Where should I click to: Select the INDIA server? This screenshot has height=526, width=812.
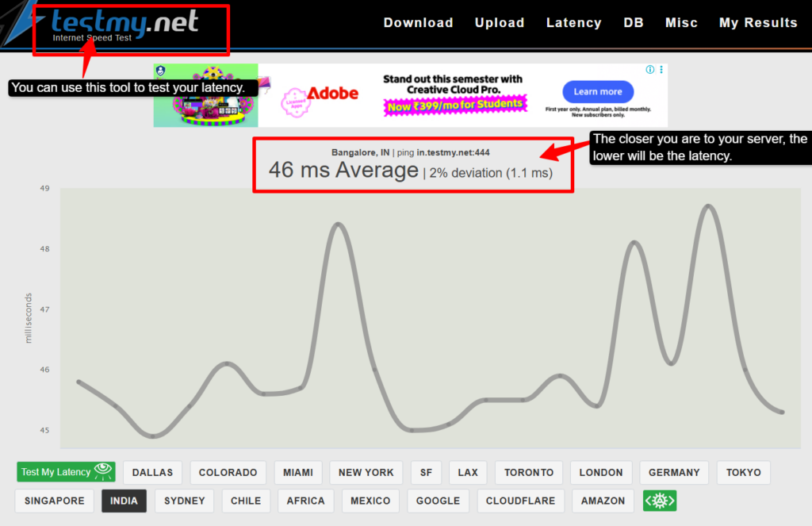124,501
